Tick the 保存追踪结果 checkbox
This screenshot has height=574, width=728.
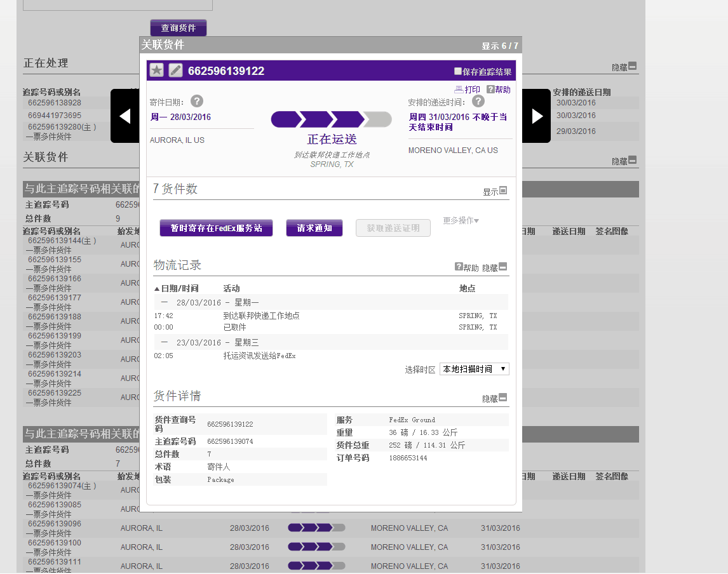click(x=458, y=71)
